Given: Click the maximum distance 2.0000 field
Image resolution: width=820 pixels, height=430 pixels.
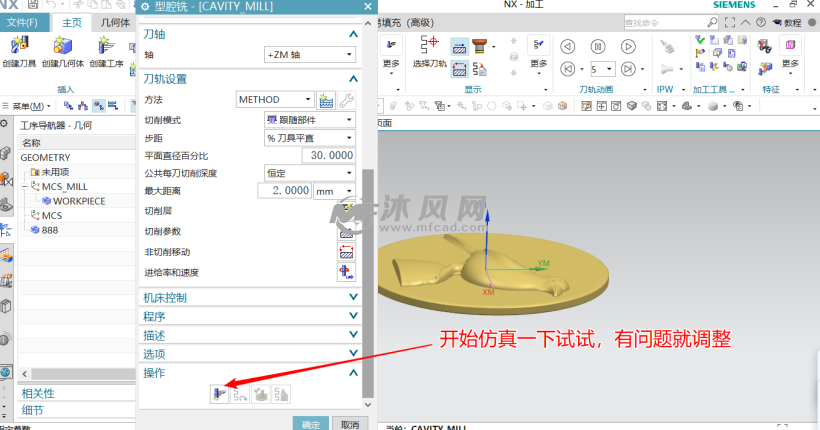Looking at the screenshot, I should coord(285,190).
